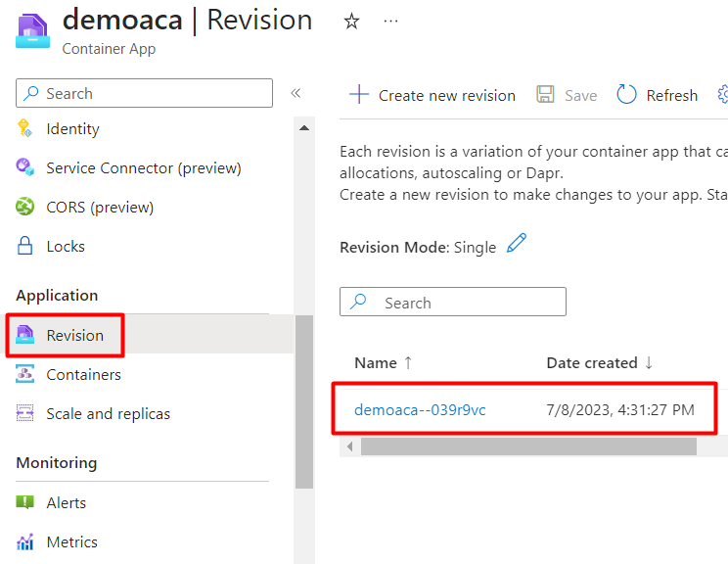728x564 pixels.
Task: Click the Metrics chart icon
Action: coord(24,541)
